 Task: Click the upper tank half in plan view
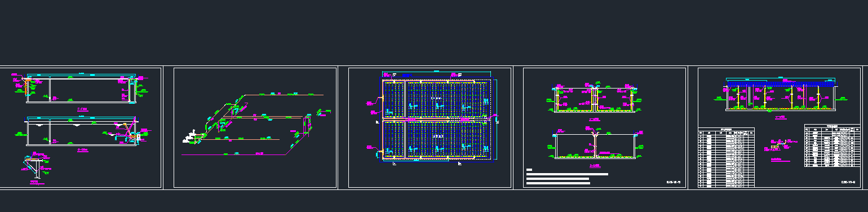[x=437, y=99]
